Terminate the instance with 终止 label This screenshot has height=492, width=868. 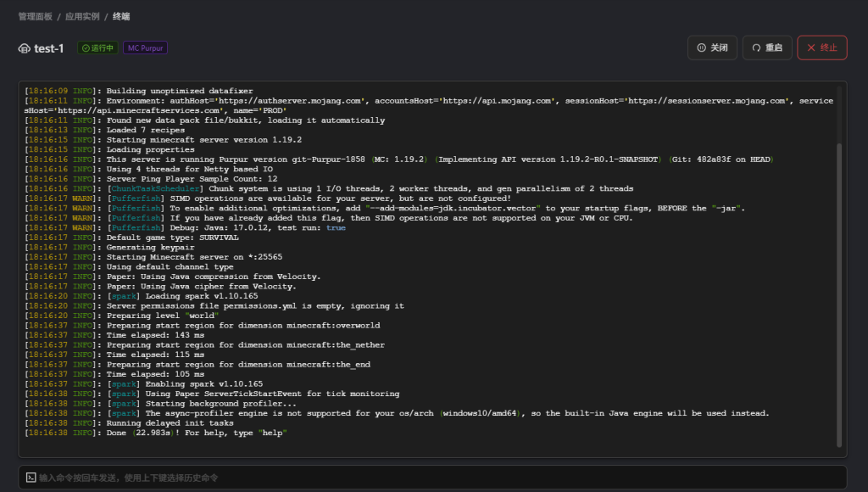click(828, 48)
